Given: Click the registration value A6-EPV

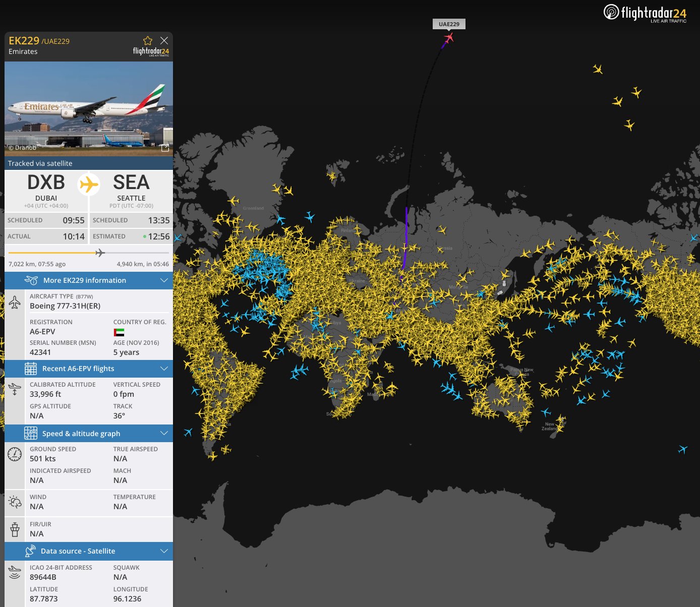Looking at the screenshot, I should pos(42,332).
